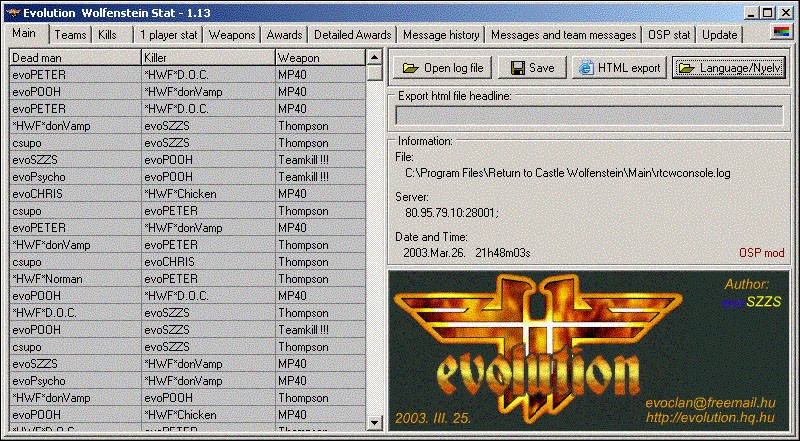Click the list scrollbar up arrow
800x441 pixels.
[375, 57]
